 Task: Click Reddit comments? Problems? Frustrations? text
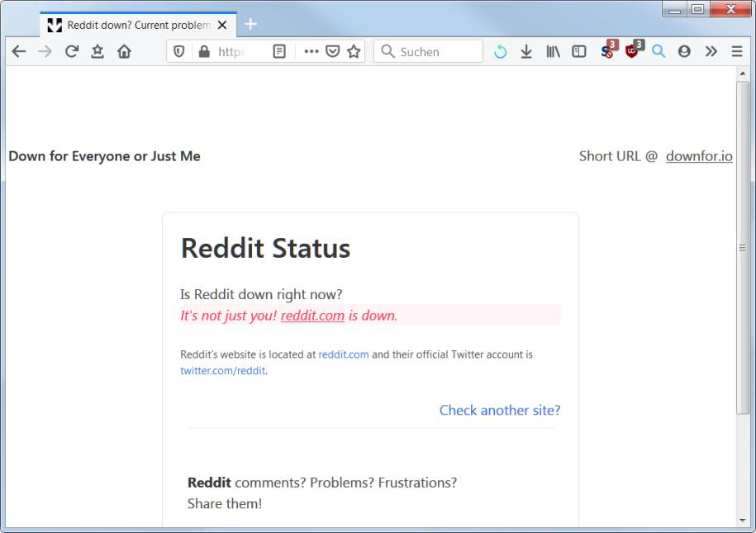(x=322, y=483)
